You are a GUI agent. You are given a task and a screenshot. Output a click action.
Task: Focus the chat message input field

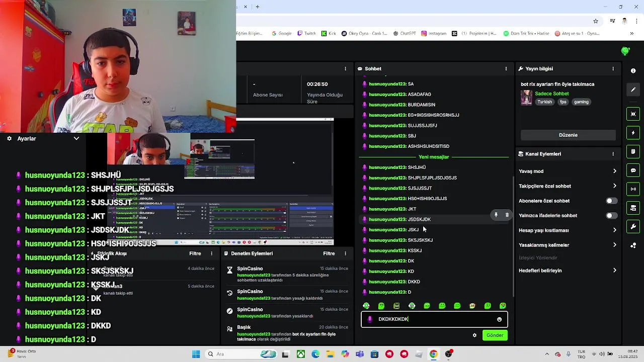(x=434, y=319)
